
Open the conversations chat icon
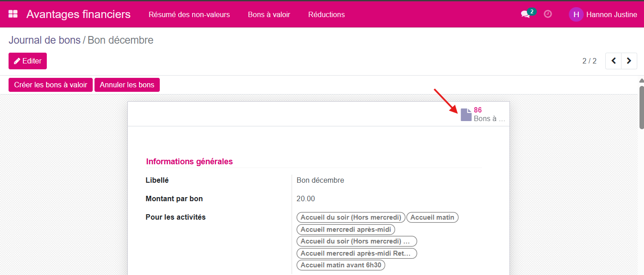coord(525,14)
